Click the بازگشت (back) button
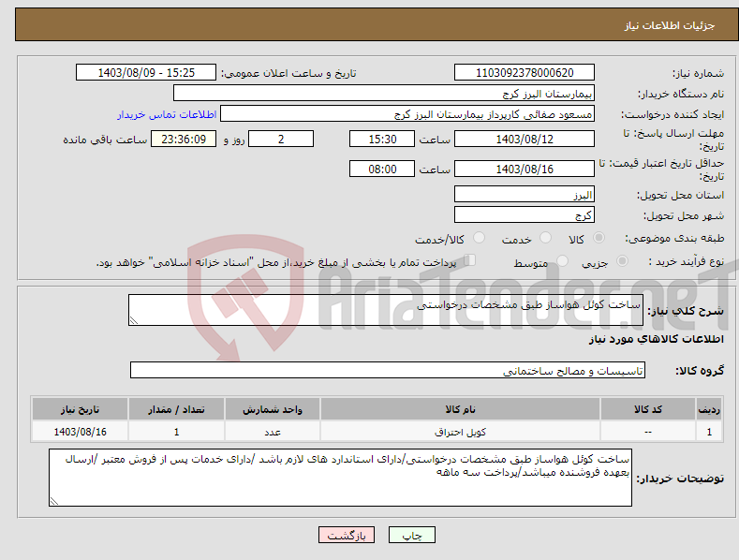The height and width of the screenshot is (560, 739). [347, 535]
